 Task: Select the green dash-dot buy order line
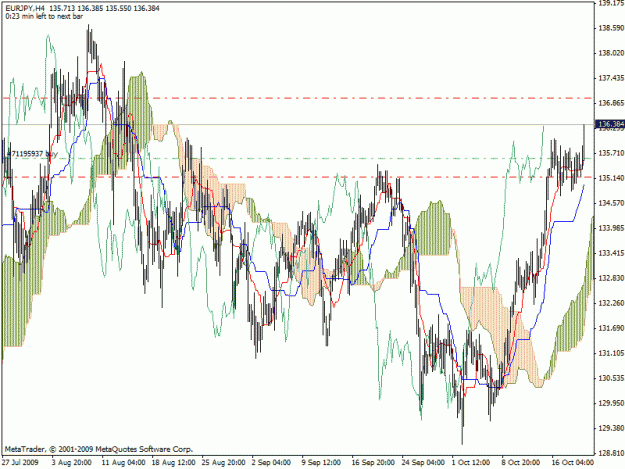click(298, 158)
